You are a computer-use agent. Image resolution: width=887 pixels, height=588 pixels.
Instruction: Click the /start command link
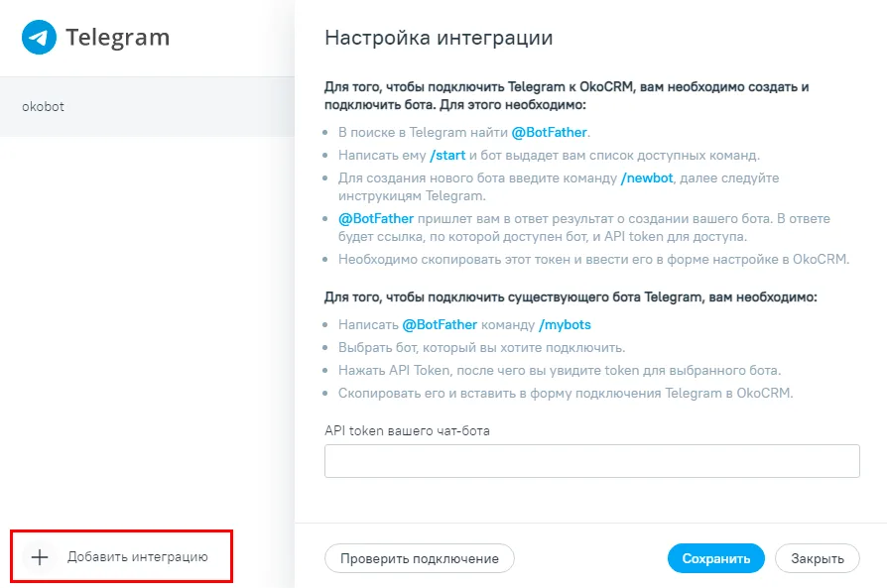pos(447,155)
